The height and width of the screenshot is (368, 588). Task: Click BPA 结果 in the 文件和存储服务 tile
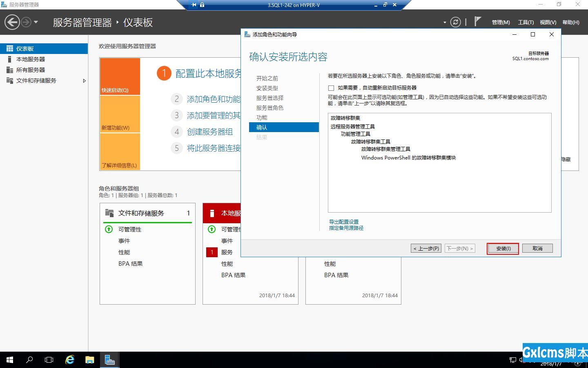(131, 264)
